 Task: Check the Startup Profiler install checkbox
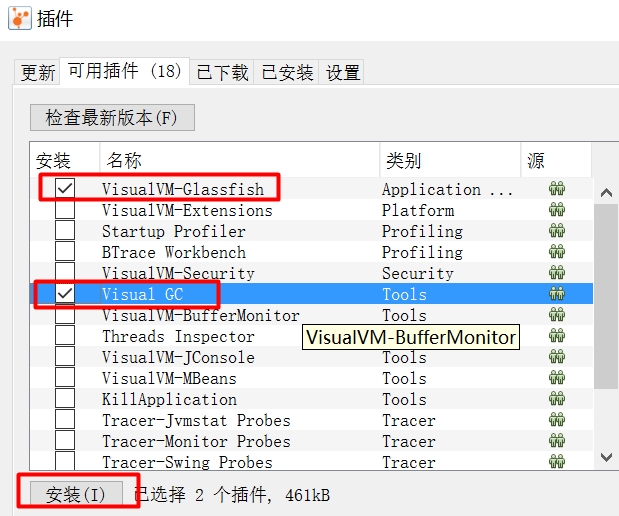point(65,230)
